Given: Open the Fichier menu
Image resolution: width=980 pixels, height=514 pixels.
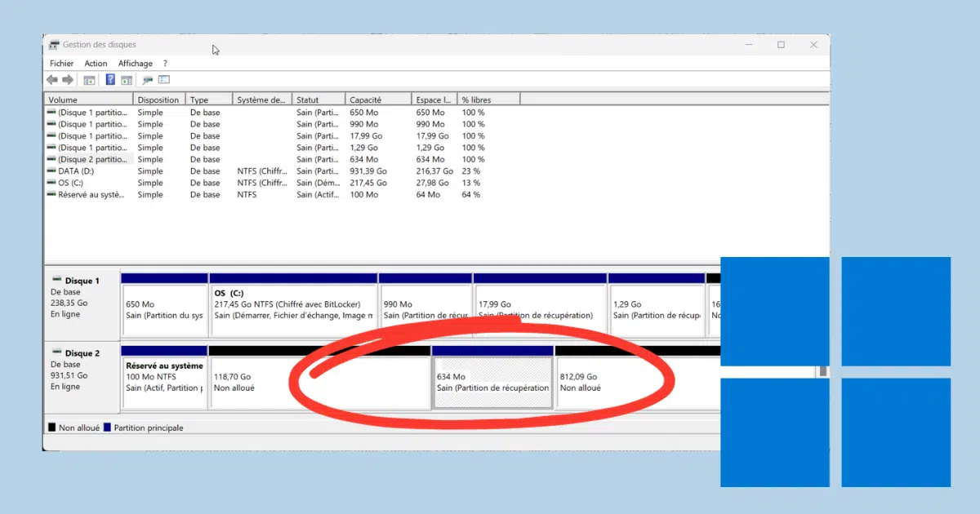Looking at the screenshot, I should (x=61, y=64).
